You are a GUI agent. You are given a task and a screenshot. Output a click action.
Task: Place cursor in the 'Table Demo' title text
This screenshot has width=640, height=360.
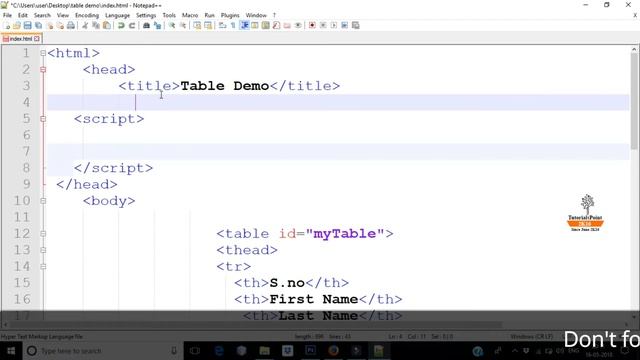224,86
